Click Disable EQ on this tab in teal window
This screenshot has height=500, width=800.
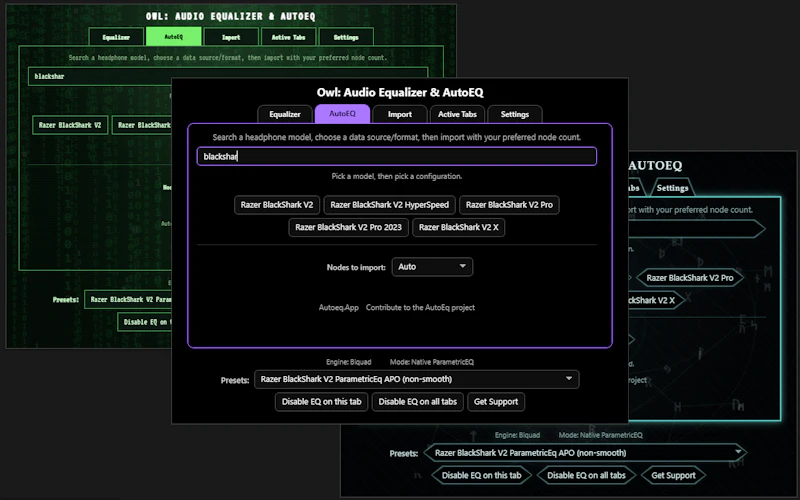[x=482, y=475]
